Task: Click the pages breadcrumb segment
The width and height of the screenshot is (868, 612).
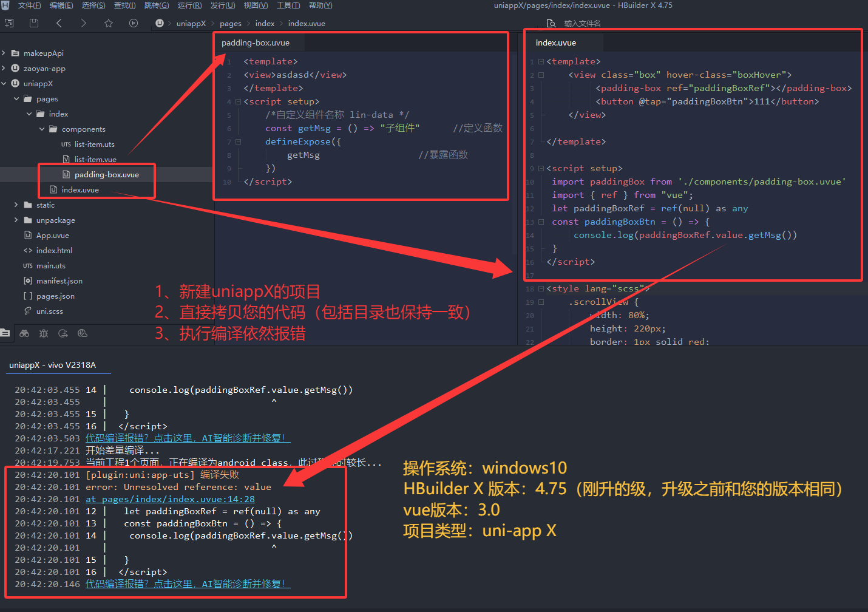Action: 231,24
